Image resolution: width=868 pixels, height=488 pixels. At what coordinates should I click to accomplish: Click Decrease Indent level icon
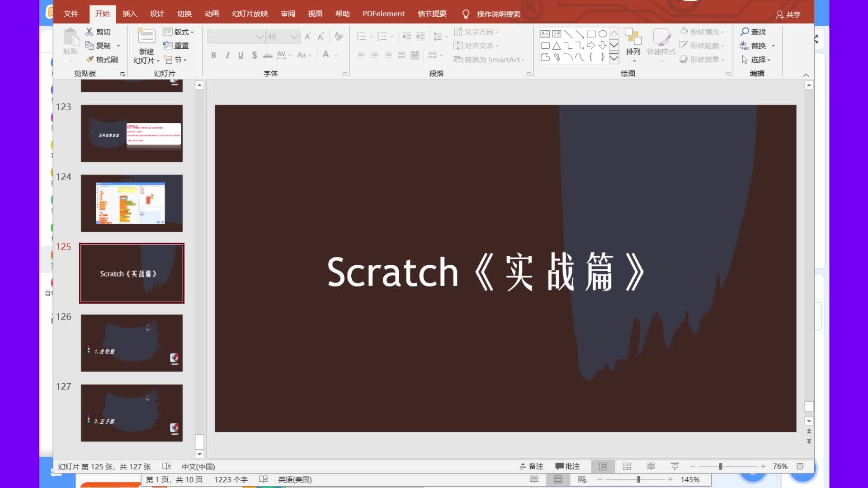tap(407, 37)
